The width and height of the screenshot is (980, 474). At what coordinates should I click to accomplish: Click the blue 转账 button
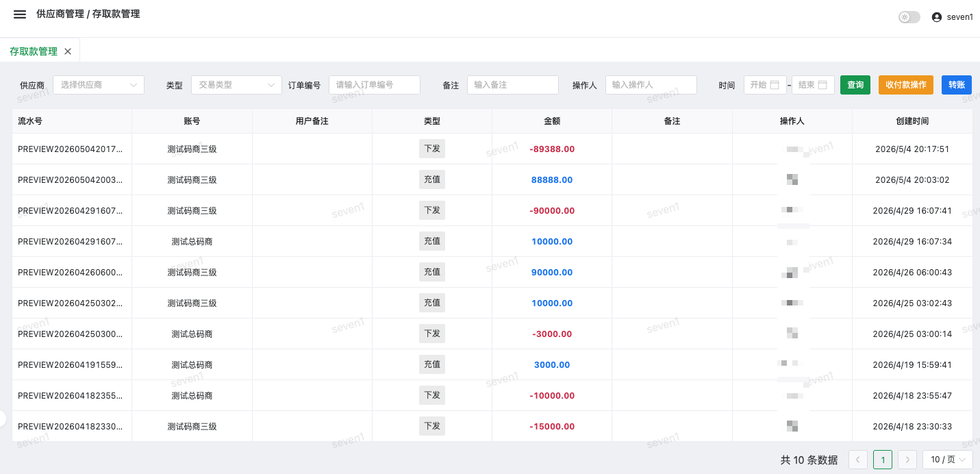pyautogui.click(x=957, y=85)
